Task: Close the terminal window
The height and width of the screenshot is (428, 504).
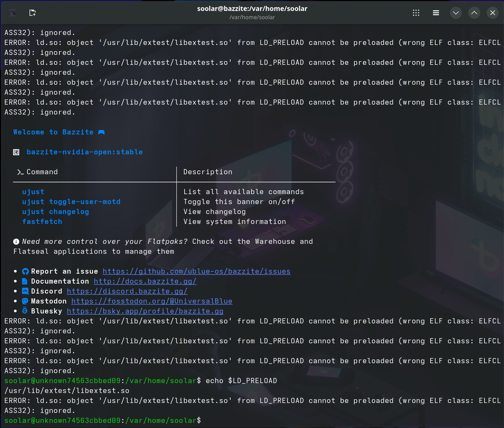Action: (x=493, y=13)
